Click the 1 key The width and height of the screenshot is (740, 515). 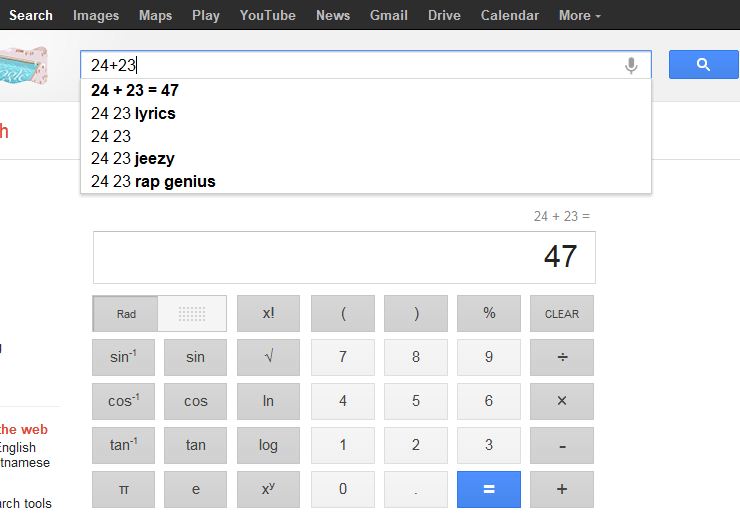343,445
